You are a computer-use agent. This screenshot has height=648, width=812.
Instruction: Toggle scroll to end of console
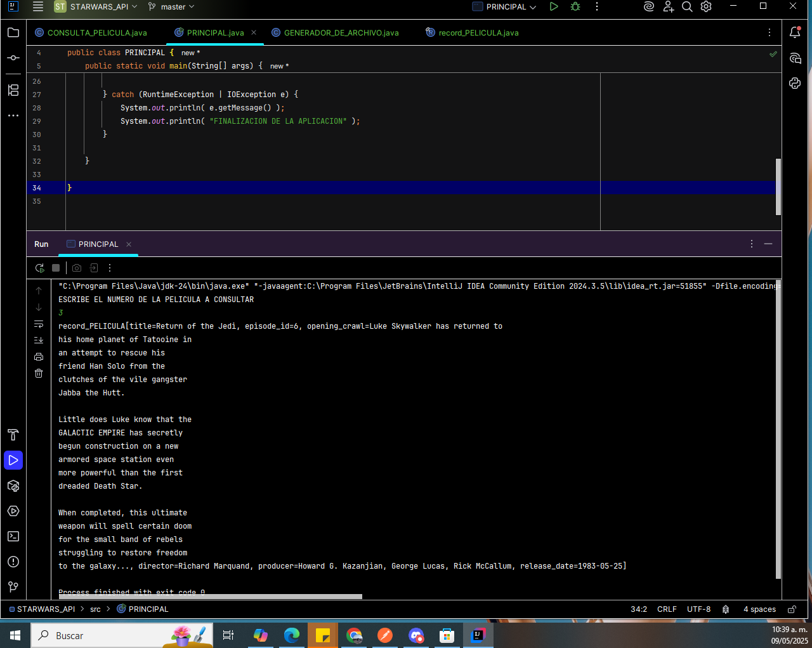(39, 340)
